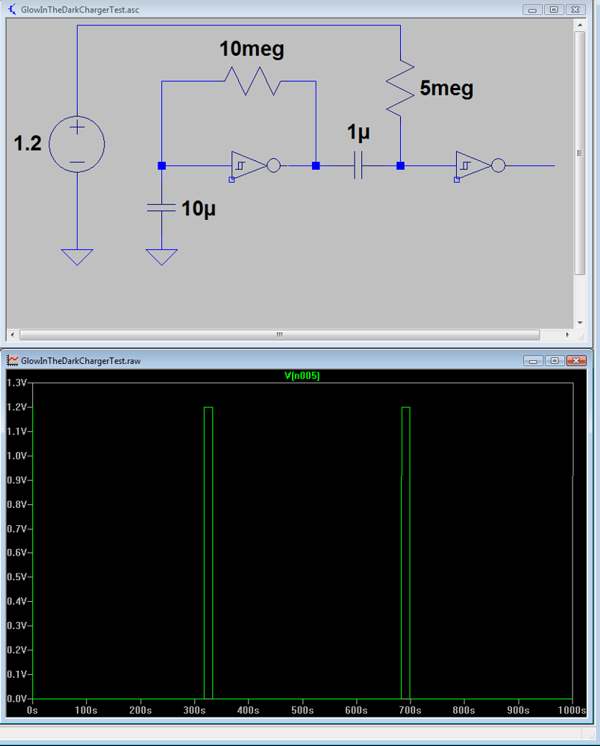Viewport: 600px width, 746px height.
Task: Select the 1µ coupling capacitor symbol
Action: [x=358, y=166]
